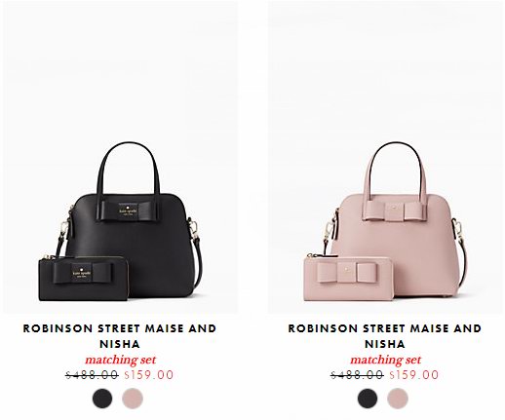Screen dimensions: 505x420
Task: Click the pink handbag's top handle
Action: [x=397, y=168]
